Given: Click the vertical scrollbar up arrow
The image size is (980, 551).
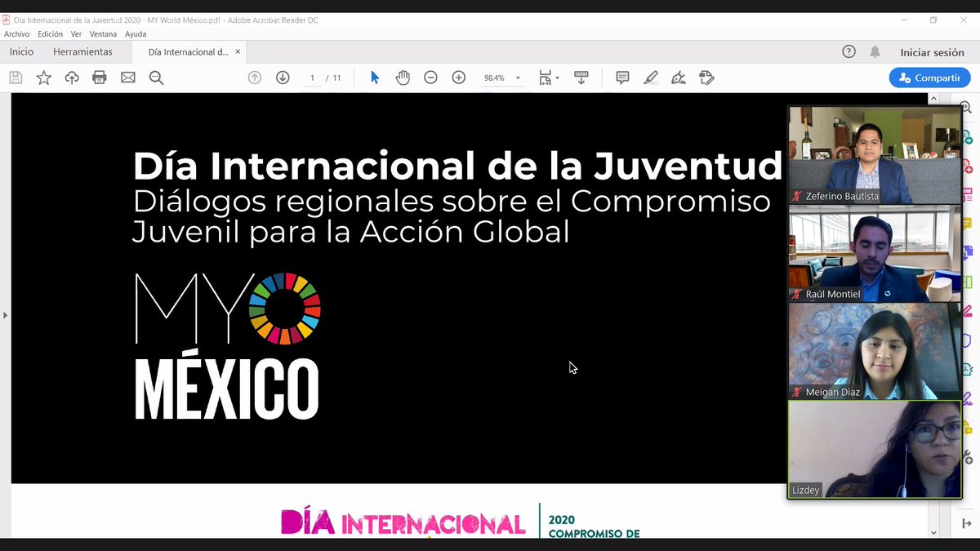Looking at the screenshot, I should tap(934, 100).
